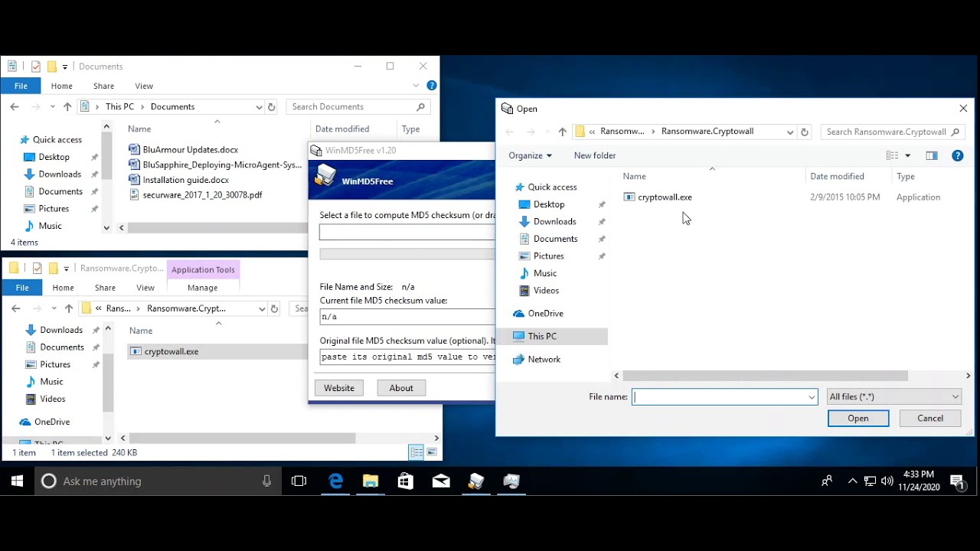Screen dimensions: 980x551
Task: Open Mail from the taskbar
Action: click(x=441, y=481)
